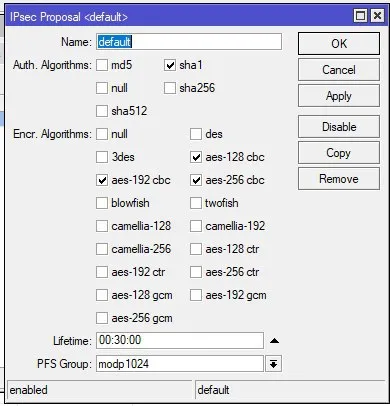Click inside the Name input field
Viewport: 390px width, 406px height.
pyautogui.click(x=189, y=42)
